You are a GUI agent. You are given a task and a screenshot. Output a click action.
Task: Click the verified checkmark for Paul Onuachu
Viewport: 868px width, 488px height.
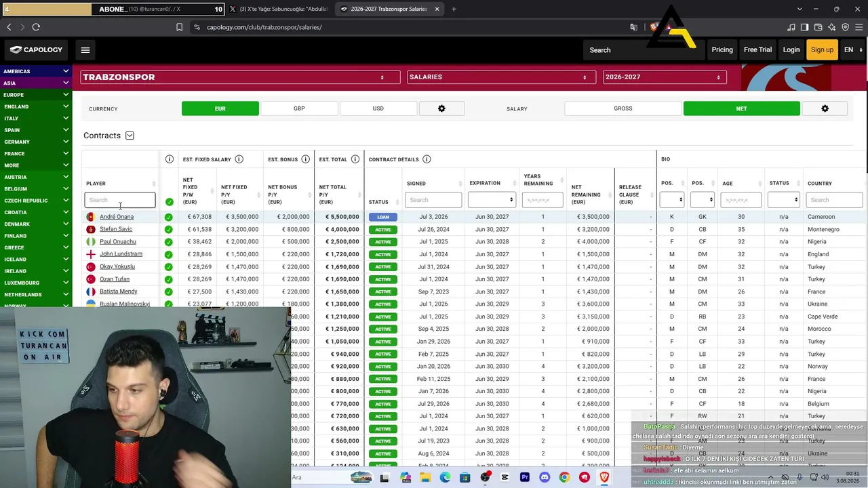click(x=168, y=242)
